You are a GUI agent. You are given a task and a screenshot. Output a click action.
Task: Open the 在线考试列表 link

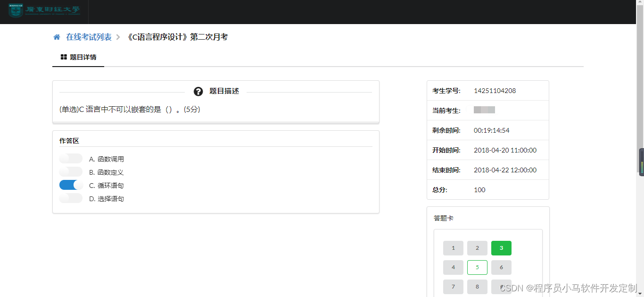click(88, 36)
